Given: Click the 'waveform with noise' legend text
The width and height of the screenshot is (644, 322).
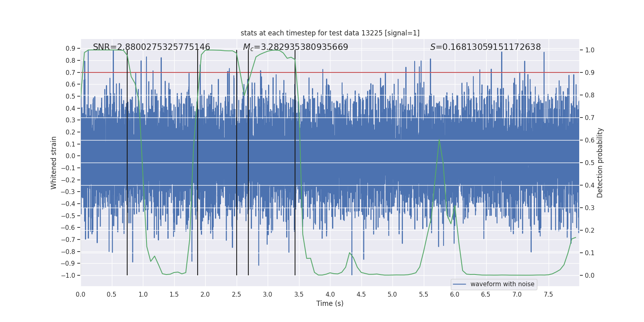Looking at the screenshot, I should 502,284.
